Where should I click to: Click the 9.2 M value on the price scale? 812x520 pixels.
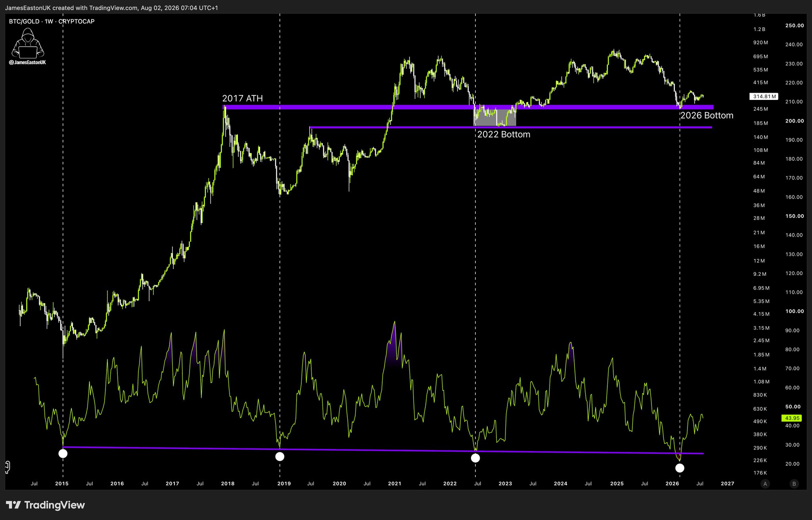[760, 274]
